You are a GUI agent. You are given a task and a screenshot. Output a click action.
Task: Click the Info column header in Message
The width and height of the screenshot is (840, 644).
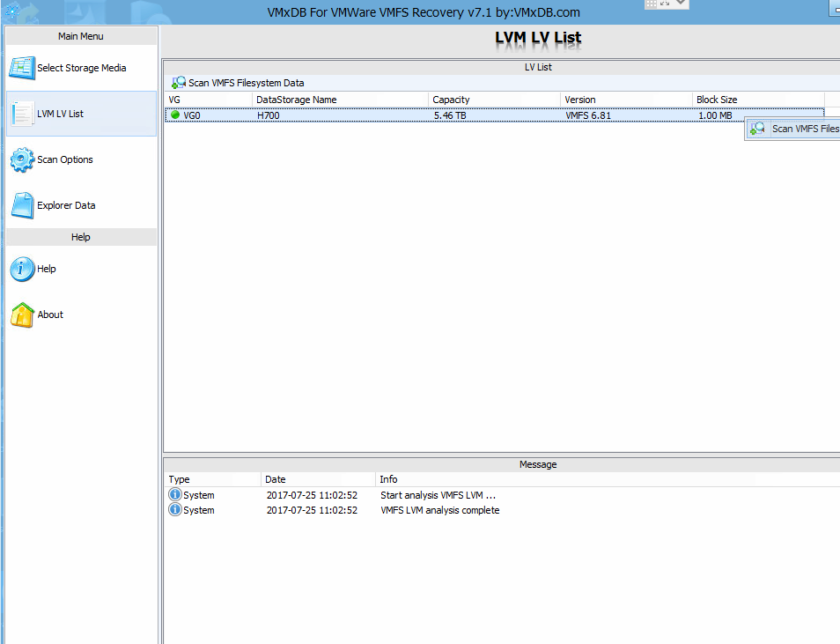[608, 479]
